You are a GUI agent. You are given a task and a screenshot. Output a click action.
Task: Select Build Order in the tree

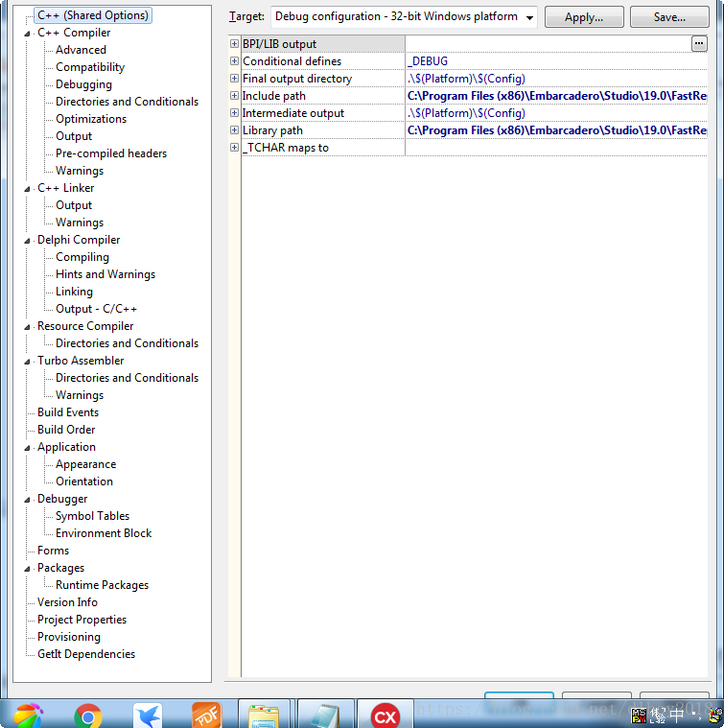(x=66, y=430)
